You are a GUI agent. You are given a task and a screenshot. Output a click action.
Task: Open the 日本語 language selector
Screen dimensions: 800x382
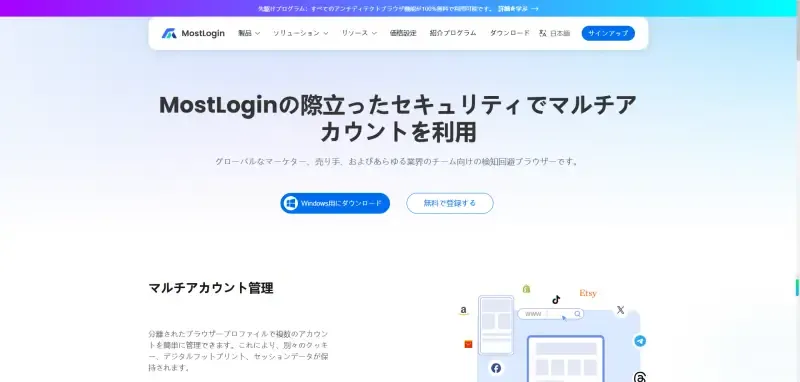[x=555, y=33]
